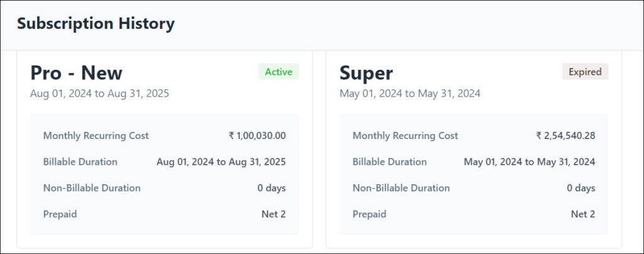644x254 pixels.
Task: Click Billable Duration label in Pro - New
Action: [x=80, y=162]
